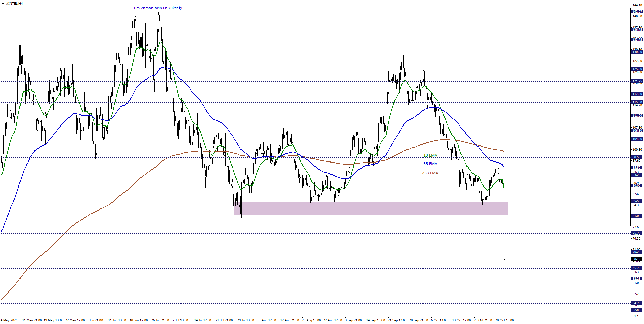This screenshot has height=324, width=644.
Task: Click the 90.00 level price tag
Action: click(637, 186)
